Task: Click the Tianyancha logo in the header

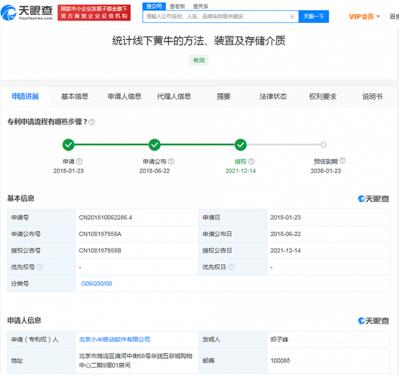Action: tap(27, 13)
